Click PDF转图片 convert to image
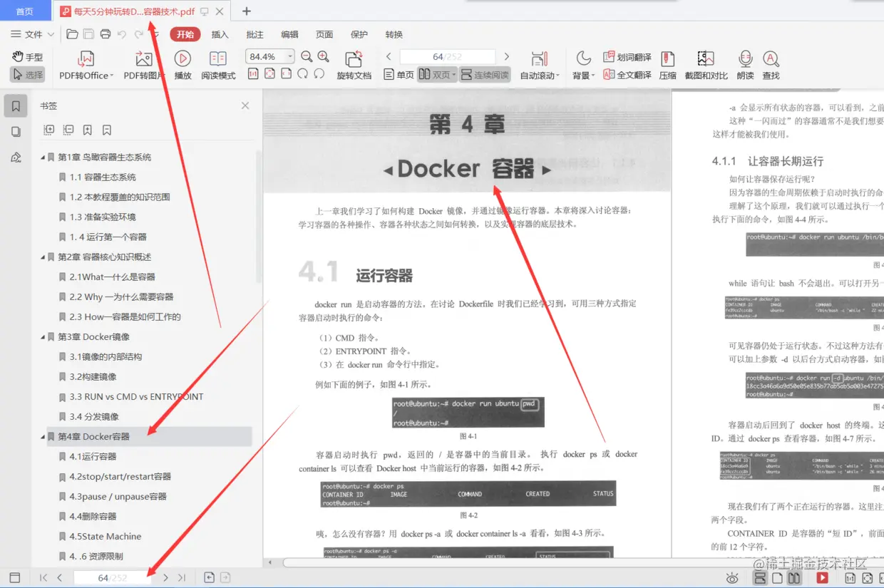This screenshot has width=884, height=588. tap(144, 66)
